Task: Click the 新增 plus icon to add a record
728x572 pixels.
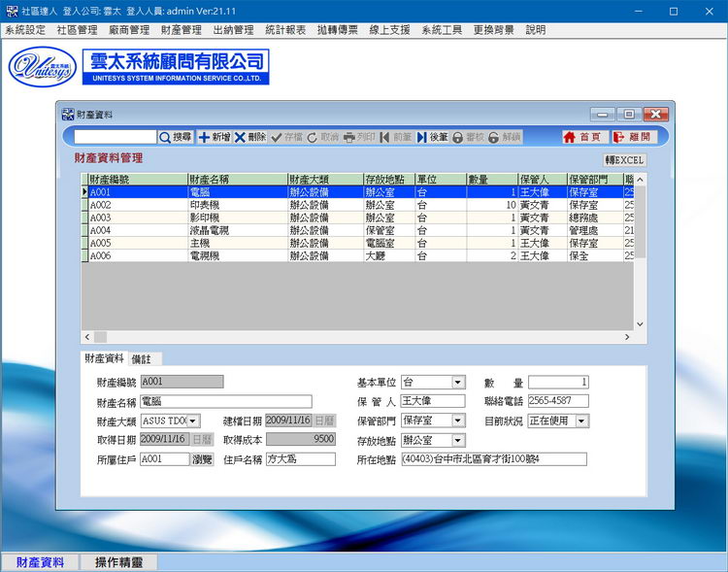Action: 215,138
